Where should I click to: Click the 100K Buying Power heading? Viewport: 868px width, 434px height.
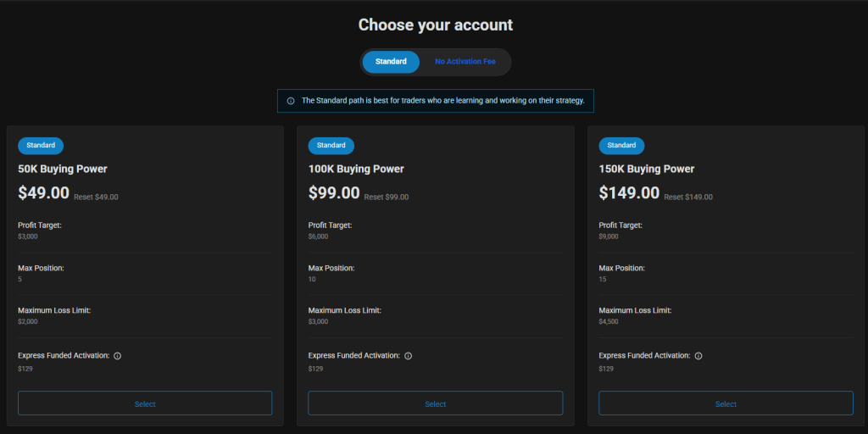click(356, 169)
